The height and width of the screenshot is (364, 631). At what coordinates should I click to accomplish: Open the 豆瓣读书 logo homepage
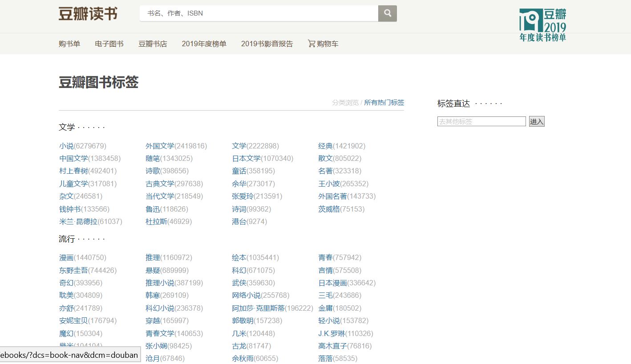pos(88,14)
